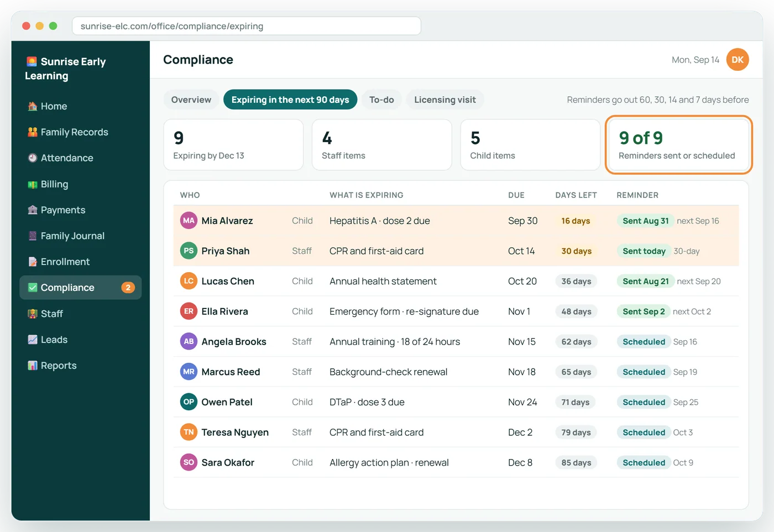
Task: Click the Compliance badge showing 2
Action: (128, 288)
